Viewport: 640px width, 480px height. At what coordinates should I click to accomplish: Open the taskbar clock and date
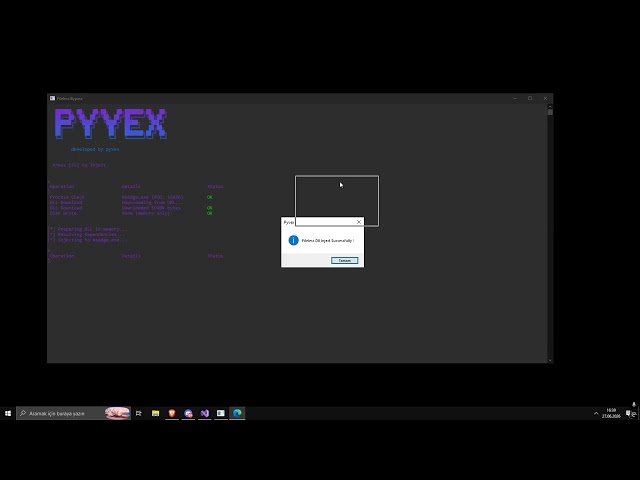pos(611,413)
